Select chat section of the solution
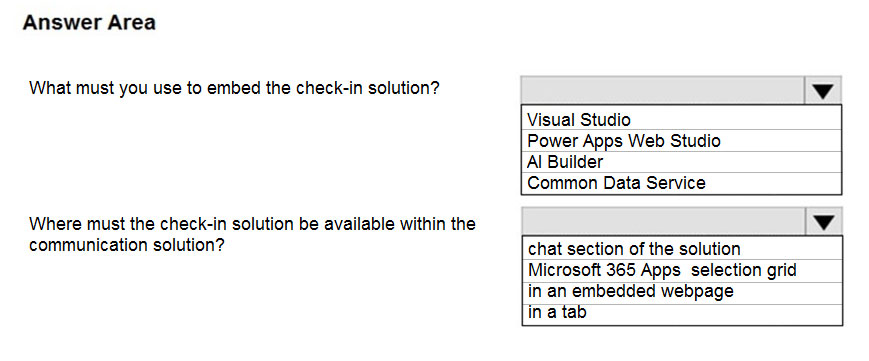869x361 pixels. pyautogui.click(x=682, y=249)
